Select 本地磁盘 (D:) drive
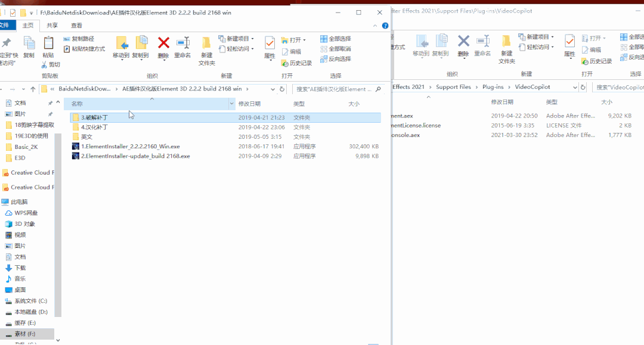The height and width of the screenshot is (345, 644). pos(26,312)
